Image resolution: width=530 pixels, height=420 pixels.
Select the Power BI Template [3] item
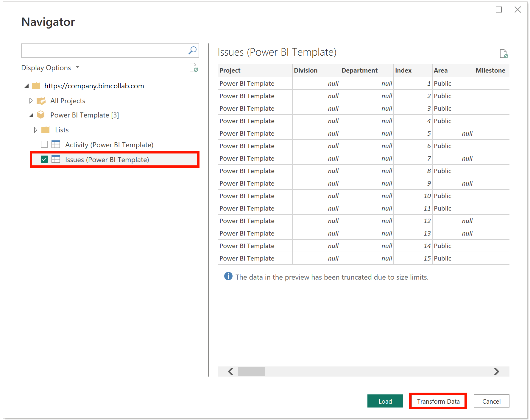point(85,115)
